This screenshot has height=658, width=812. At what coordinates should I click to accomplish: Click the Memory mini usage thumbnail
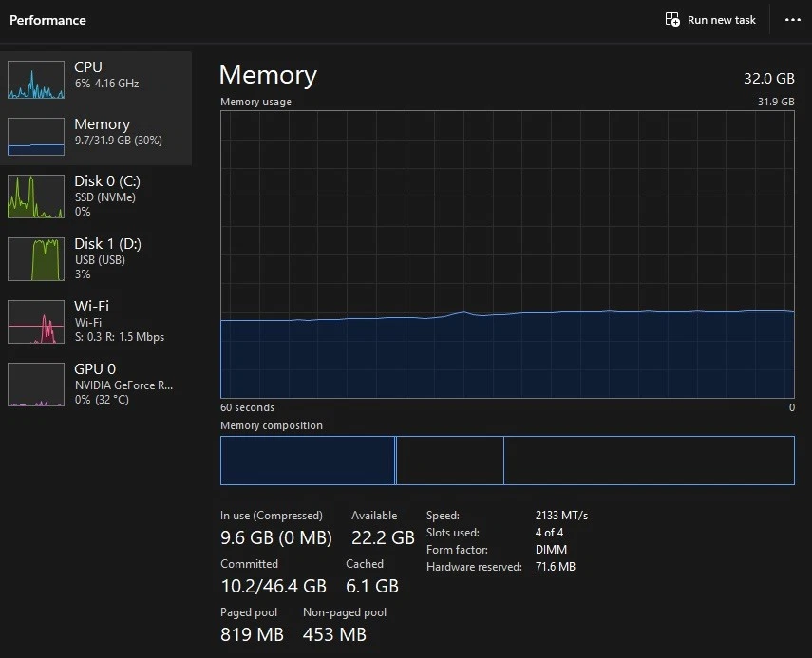(35, 136)
